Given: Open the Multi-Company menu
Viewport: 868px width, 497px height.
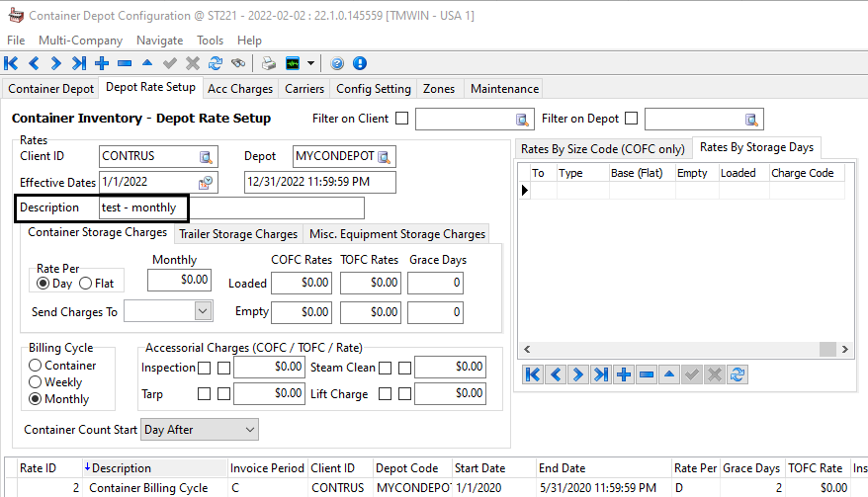Looking at the screenshot, I should coord(80,41).
